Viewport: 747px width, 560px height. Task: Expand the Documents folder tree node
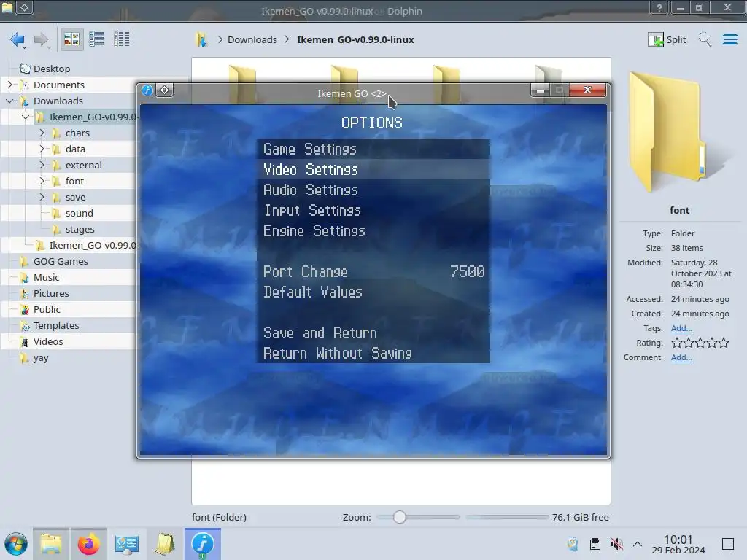point(9,85)
